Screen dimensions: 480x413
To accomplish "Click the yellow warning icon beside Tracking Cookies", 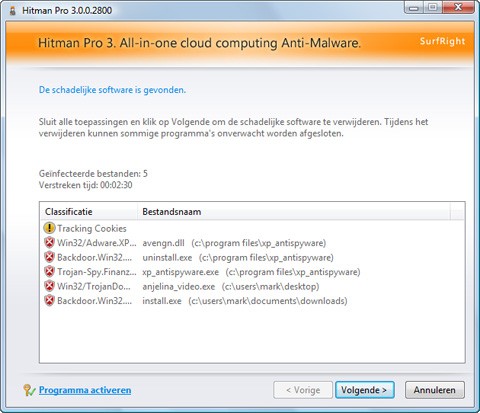I will (x=49, y=228).
